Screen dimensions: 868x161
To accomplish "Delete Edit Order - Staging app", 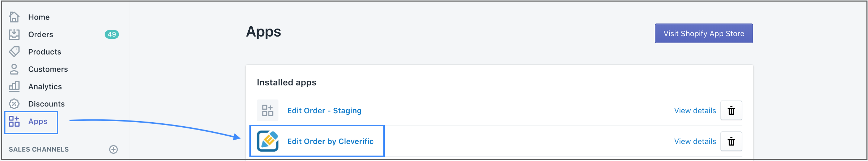I will tap(731, 110).
